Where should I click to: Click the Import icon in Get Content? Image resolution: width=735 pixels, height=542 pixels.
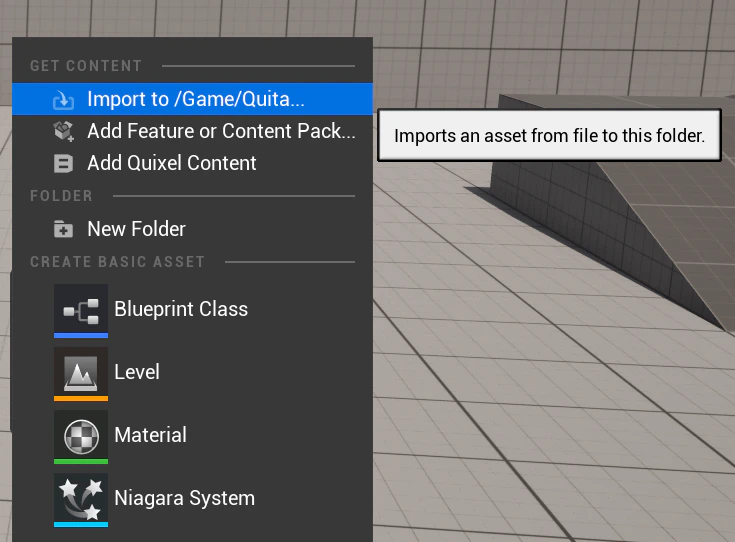[x=63, y=99]
